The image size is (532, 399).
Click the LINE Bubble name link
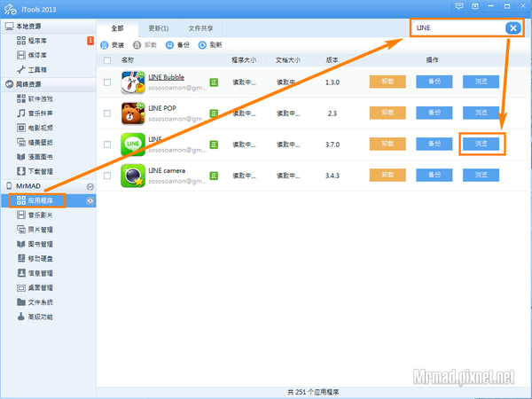tap(167, 77)
